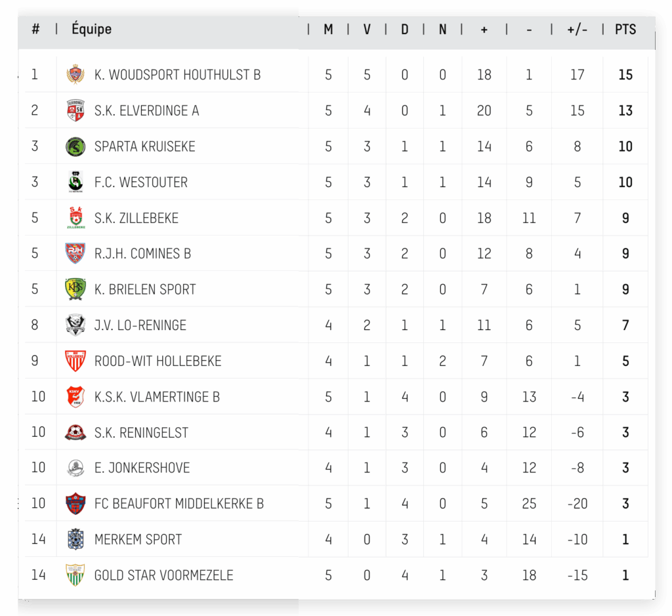Click the FC Beaufort Middelkerke B crest
This screenshot has width=672, height=616.
point(75,503)
